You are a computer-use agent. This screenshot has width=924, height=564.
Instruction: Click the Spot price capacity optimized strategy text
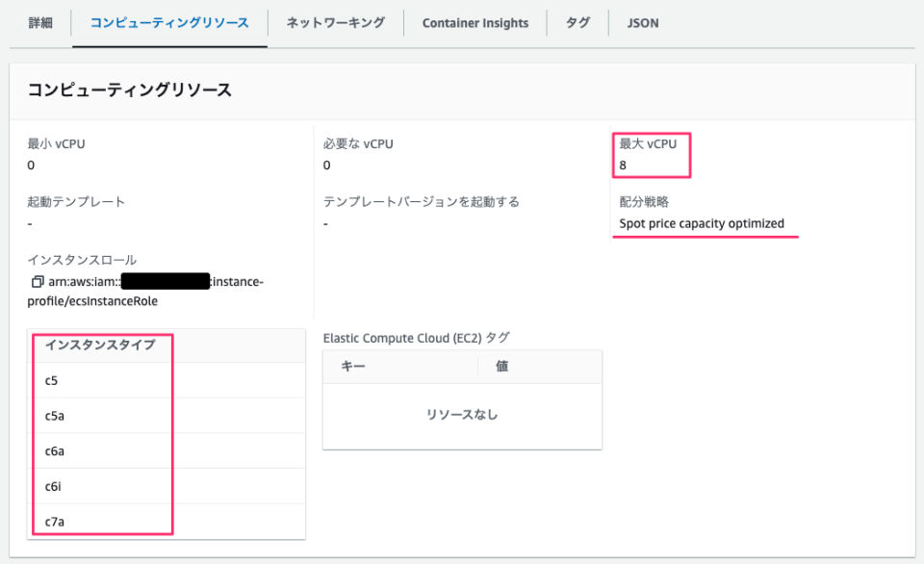pyautogui.click(x=705, y=223)
